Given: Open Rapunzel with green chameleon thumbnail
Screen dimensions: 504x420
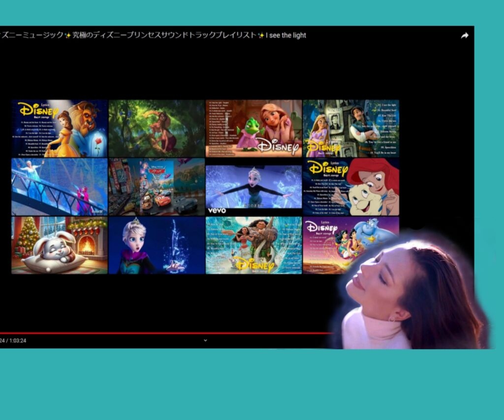Looking at the screenshot, I should [253, 129].
